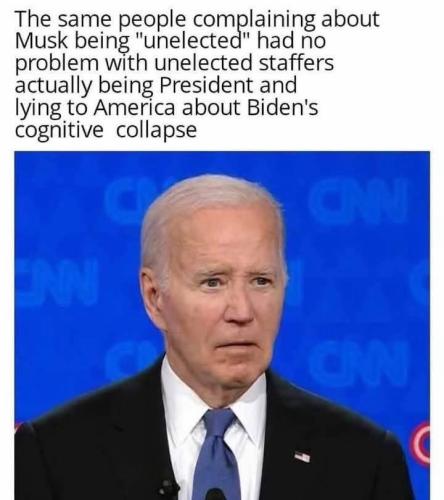Click the CNN logo at lower right
Image resolution: width=444 pixels, height=500 pixels.
[359, 364]
